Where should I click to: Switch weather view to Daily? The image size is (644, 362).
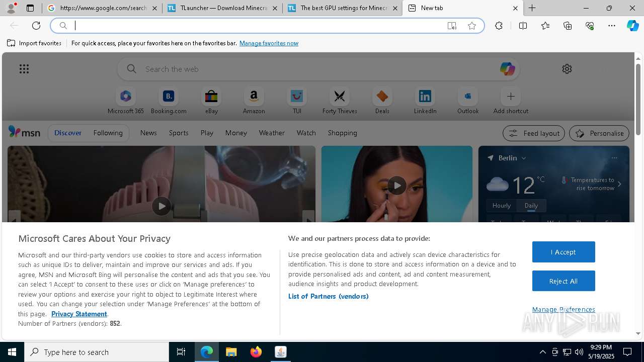(x=531, y=205)
